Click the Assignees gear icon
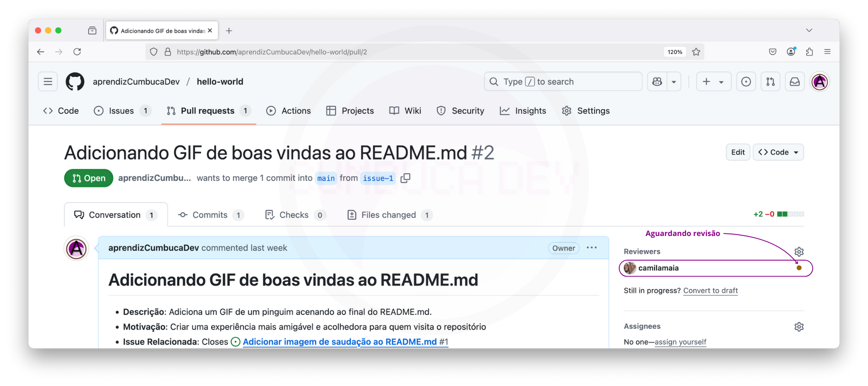Image resolution: width=868 pixels, height=386 pixels. pyautogui.click(x=799, y=327)
